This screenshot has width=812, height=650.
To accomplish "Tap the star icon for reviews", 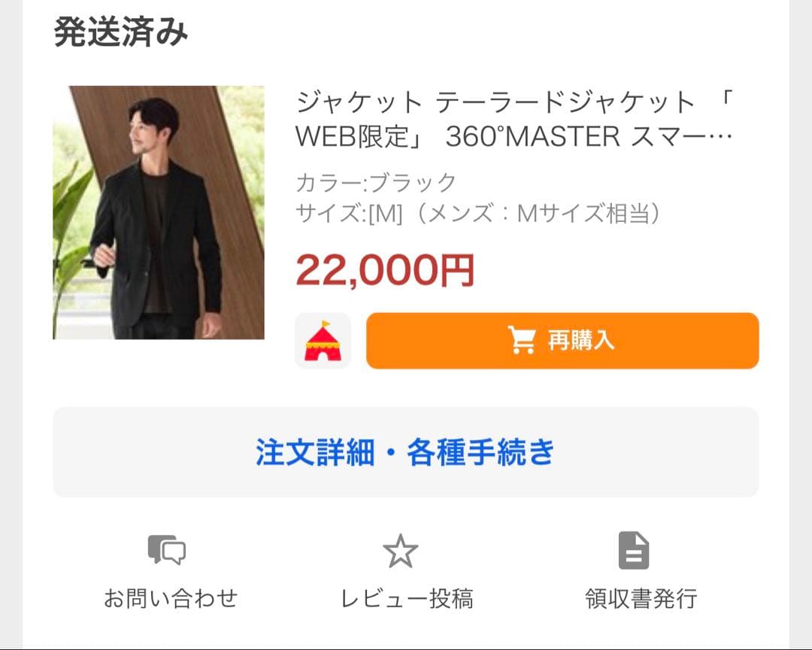I will 400,551.
